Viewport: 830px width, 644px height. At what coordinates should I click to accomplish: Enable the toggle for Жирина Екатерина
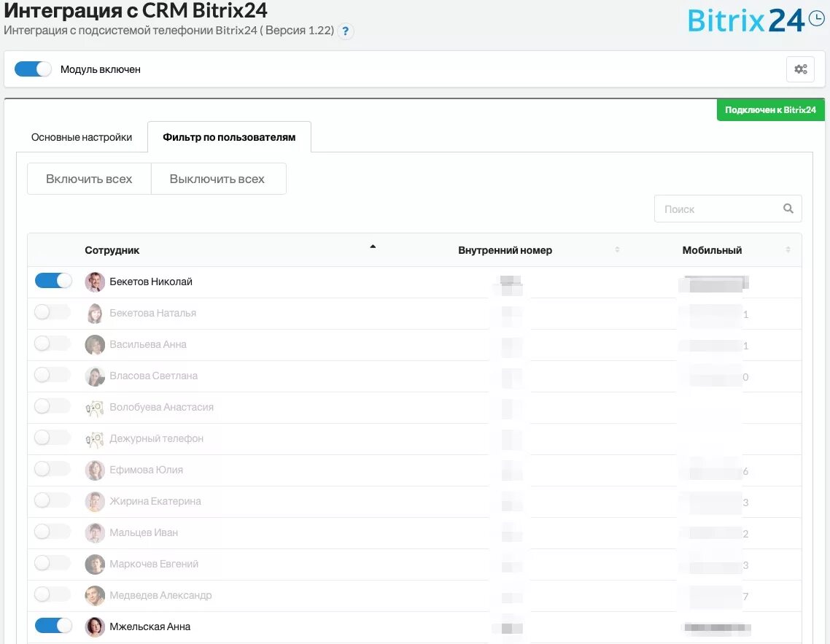53,500
